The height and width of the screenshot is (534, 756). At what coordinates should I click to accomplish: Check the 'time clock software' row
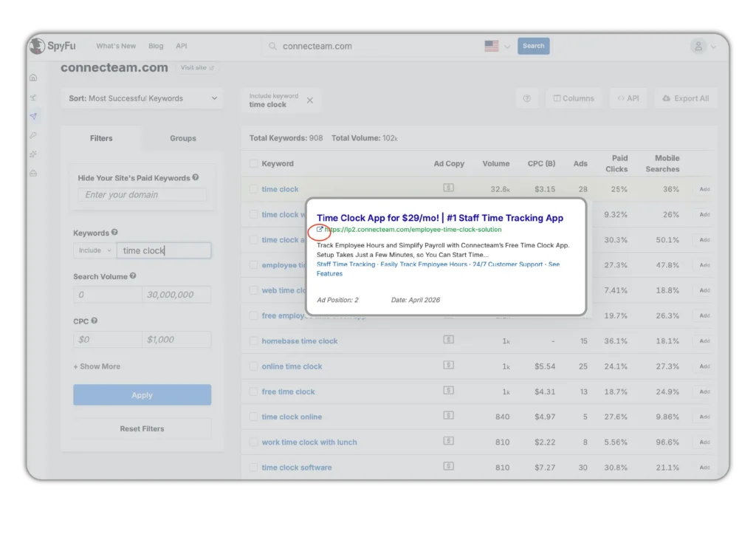pyautogui.click(x=253, y=468)
